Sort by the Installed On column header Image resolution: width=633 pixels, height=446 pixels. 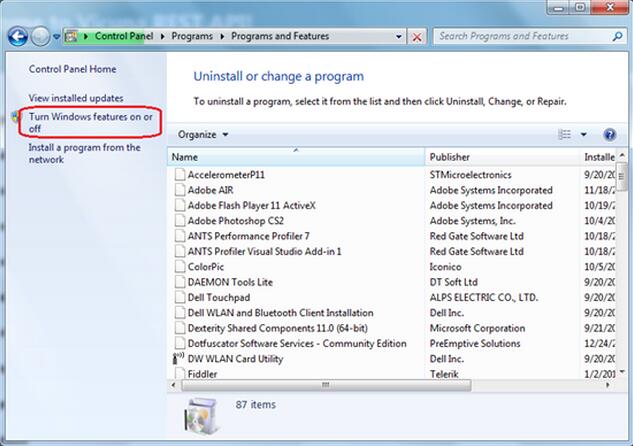599,157
